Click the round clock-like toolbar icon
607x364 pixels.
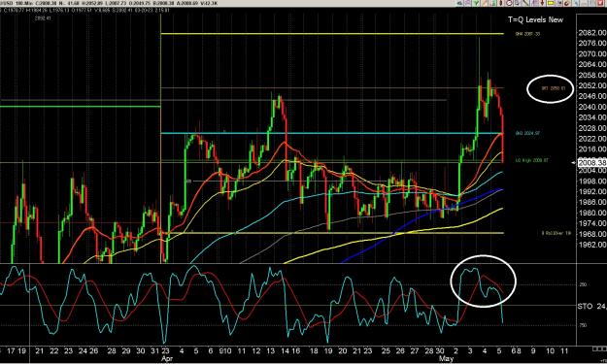(510, 3)
